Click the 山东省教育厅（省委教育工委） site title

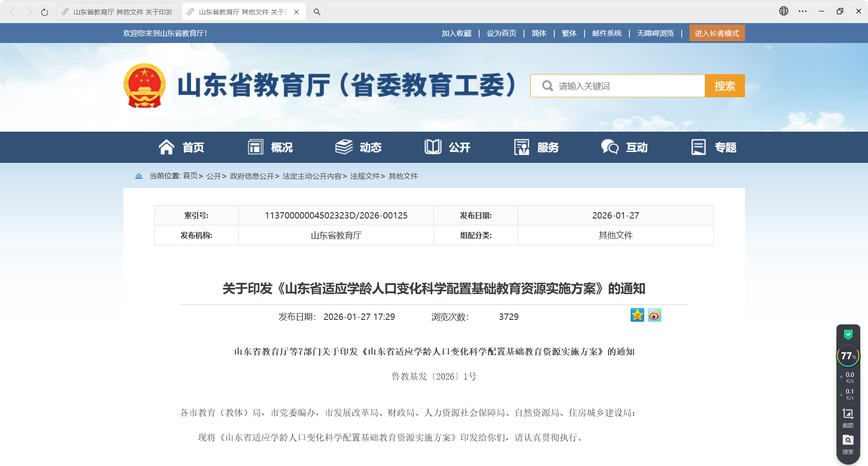point(346,85)
